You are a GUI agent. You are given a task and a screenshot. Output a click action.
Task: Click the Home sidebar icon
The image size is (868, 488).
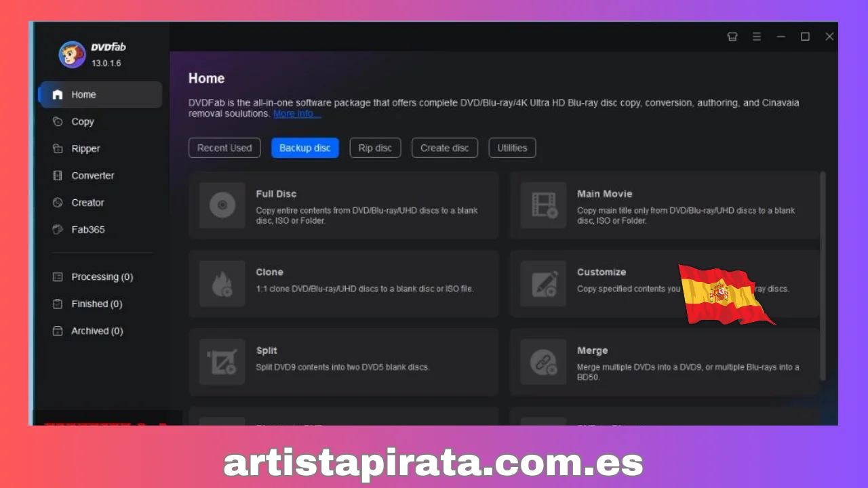(x=58, y=95)
